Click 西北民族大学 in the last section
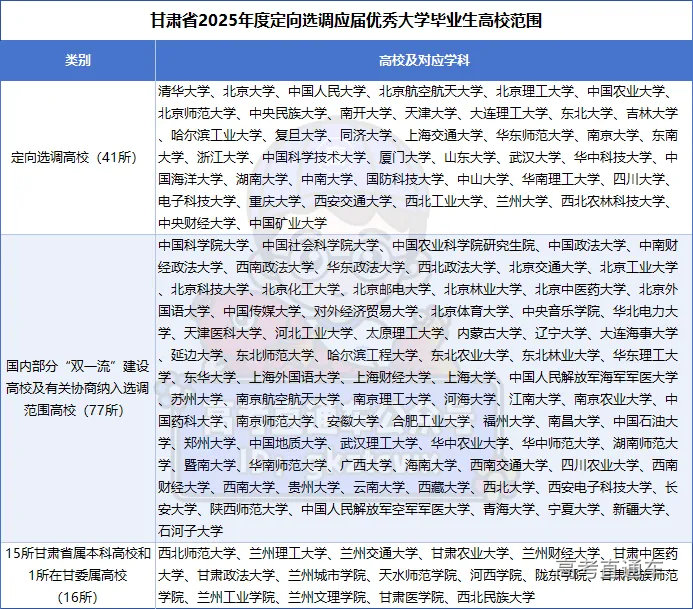The height and width of the screenshot is (609, 693). point(496,598)
